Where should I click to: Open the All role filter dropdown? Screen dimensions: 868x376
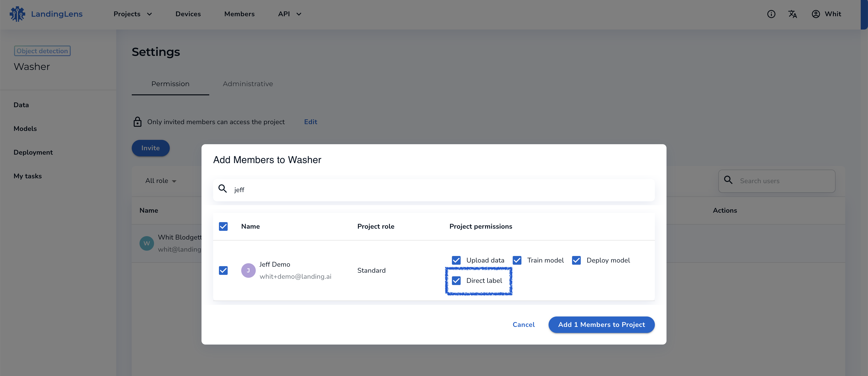tap(161, 181)
